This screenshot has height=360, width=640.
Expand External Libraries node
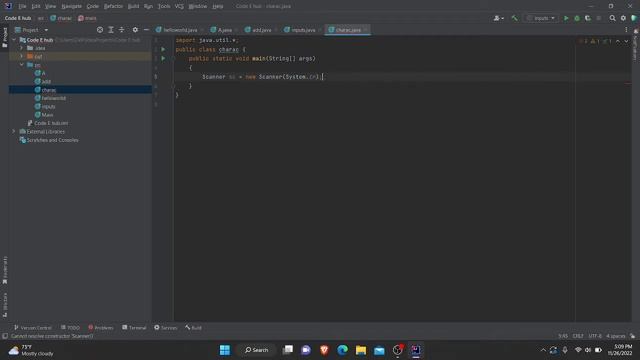14,131
